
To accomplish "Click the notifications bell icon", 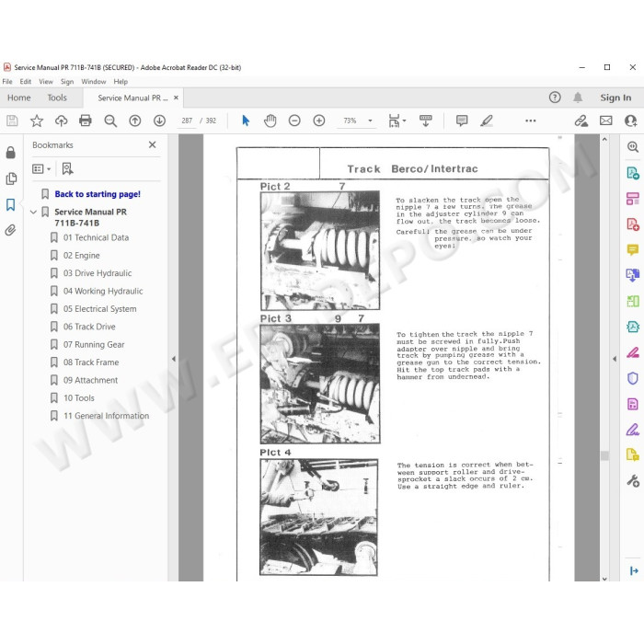I will pos(578,98).
